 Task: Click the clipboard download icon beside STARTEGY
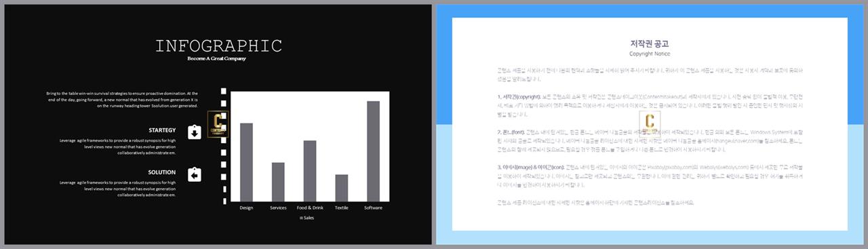coord(194,132)
